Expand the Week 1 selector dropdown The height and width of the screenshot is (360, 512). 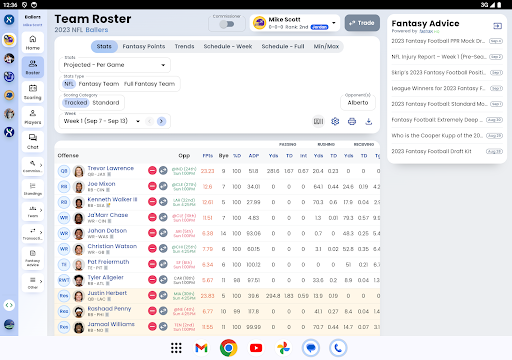pos(101,121)
